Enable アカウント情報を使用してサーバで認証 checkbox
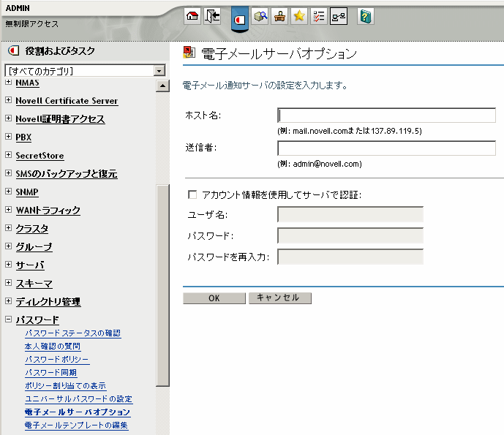 [x=192, y=194]
